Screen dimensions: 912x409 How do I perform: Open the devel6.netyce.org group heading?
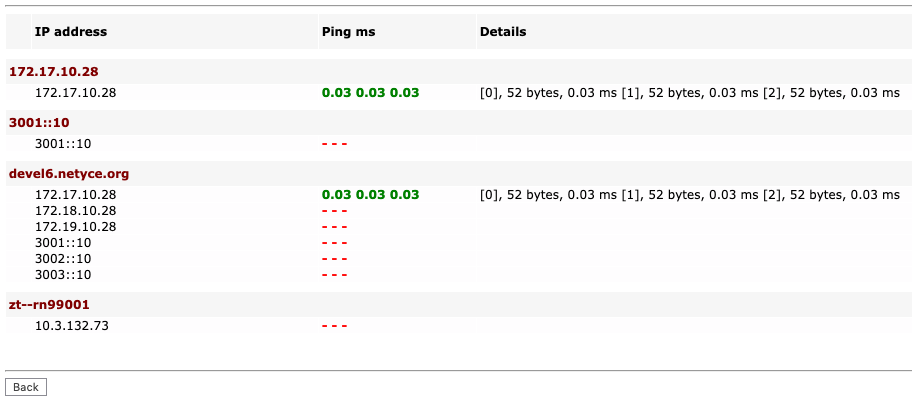pyautogui.click(x=69, y=174)
